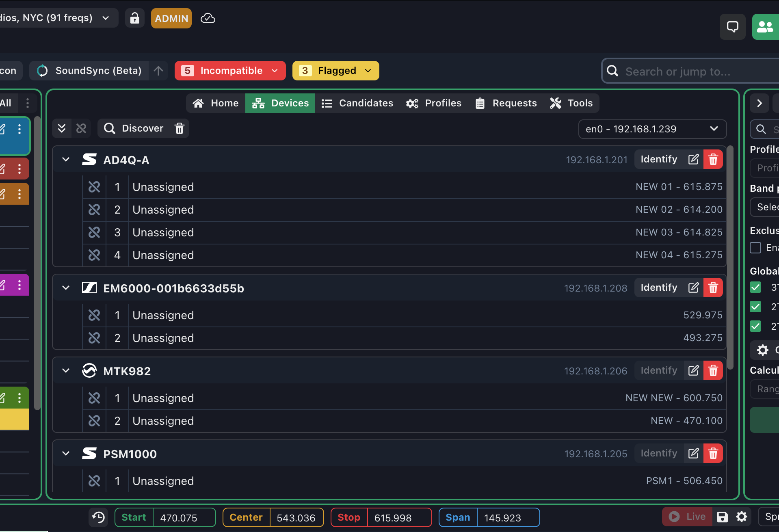
Task: Expand the 3 Flagged dropdown
Action: point(336,71)
